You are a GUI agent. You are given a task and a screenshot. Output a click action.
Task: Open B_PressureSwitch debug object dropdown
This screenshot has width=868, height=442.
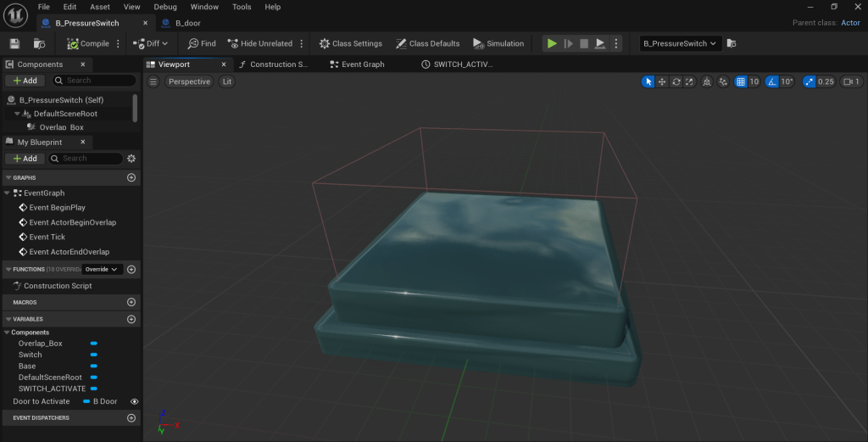click(x=681, y=43)
